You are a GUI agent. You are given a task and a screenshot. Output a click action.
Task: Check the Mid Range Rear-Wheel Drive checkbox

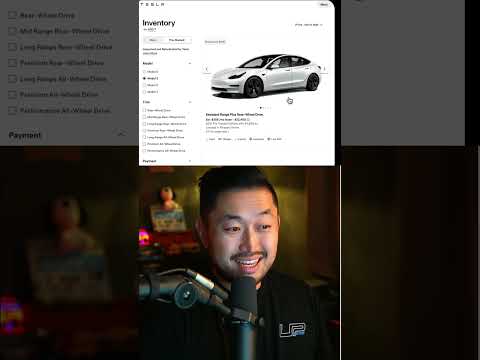tap(144, 117)
